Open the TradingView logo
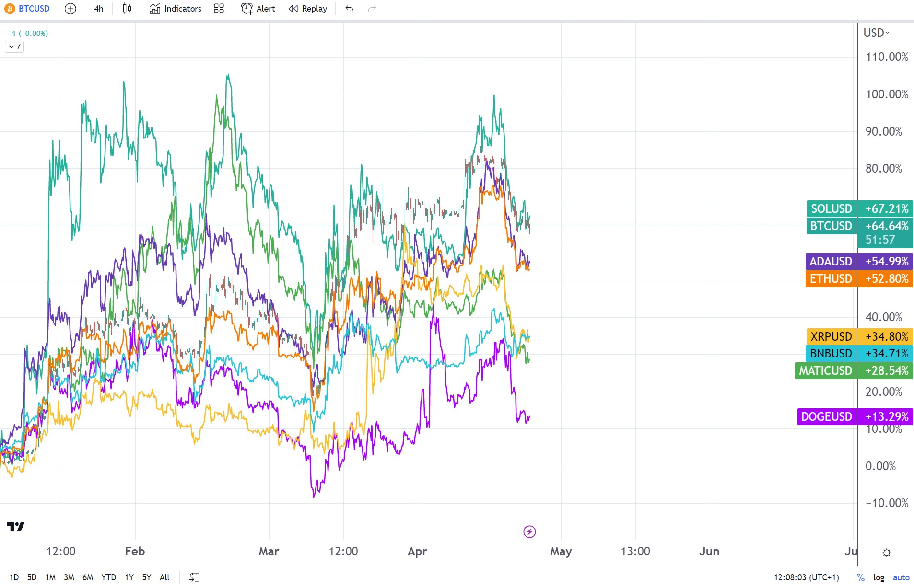Viewport: 914px width, 588px height. pyautogui.click(x=15, y=527)
